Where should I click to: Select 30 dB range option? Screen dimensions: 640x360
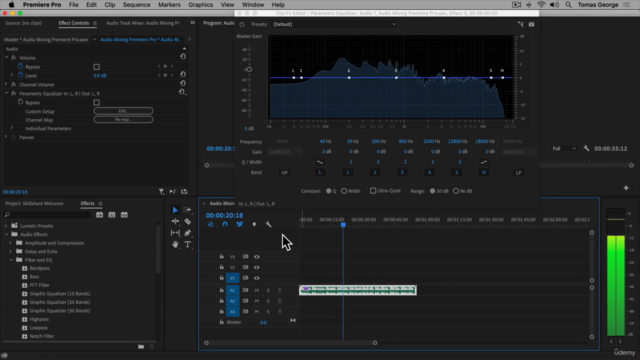pos(432,191)
